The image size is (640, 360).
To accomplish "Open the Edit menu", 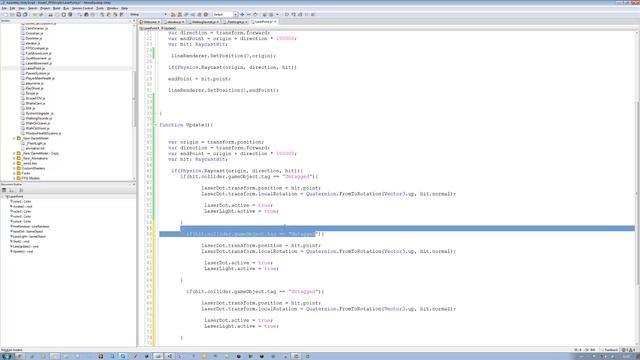I will (13, 8).
